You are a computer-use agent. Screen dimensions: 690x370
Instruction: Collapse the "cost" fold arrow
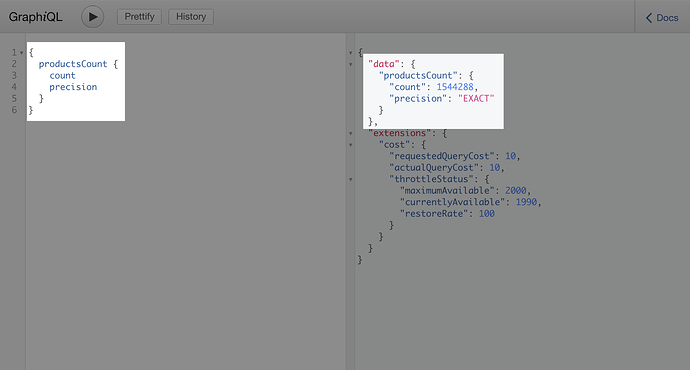point(351,145)
